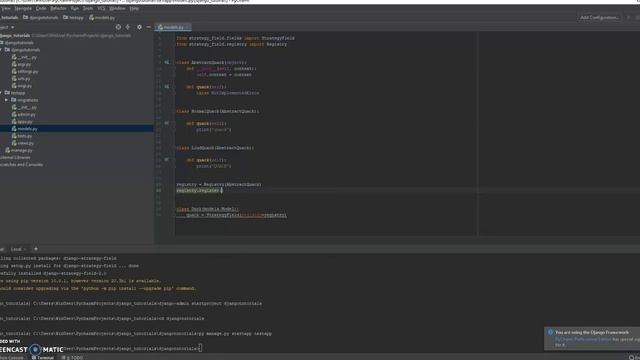Click testapp breadcrumb in navigation bar
The height and width of the screenshot is (360, 640).
[x=73, y=18]
